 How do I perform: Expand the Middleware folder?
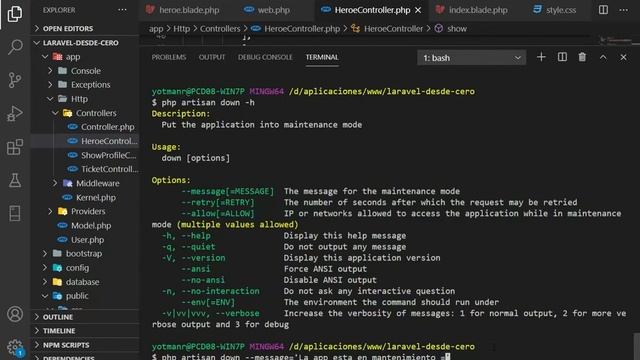point(85,183)
